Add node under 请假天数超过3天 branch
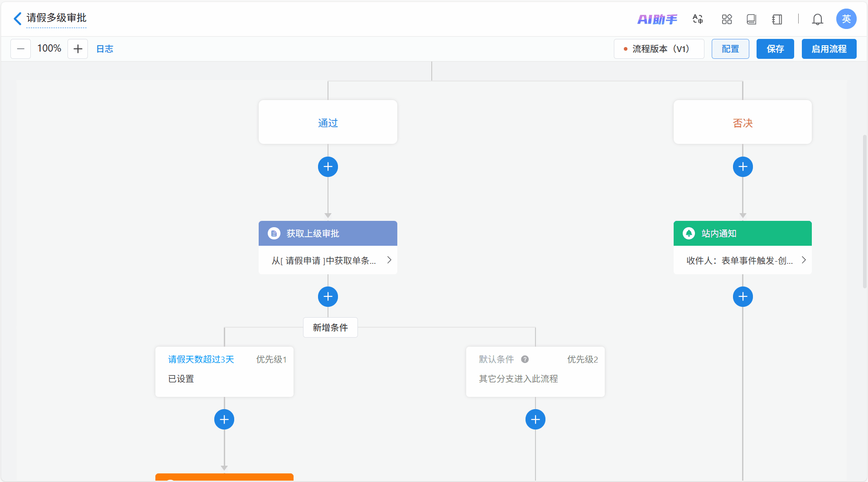Image resolution: width=868 pixels, height=482 pixels. 224,420
